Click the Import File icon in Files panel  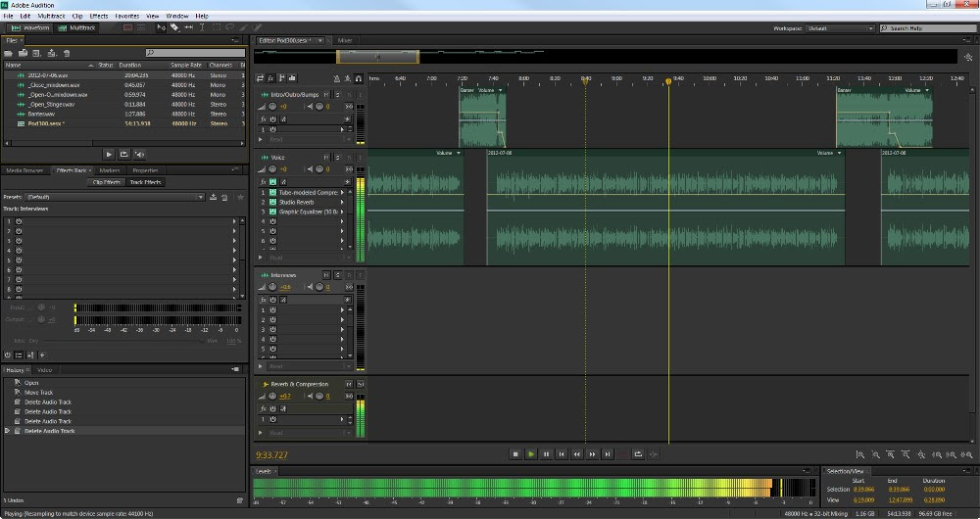[x=21, y=52]
